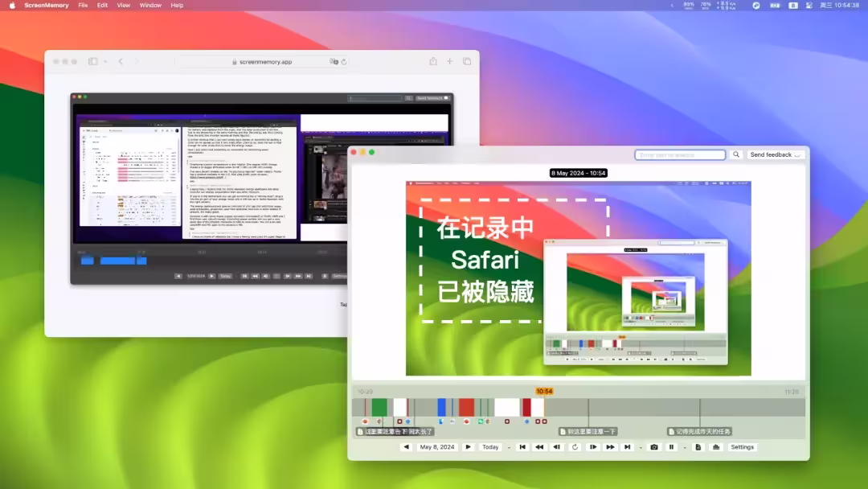The image size is (868, 489).
Task: Open the note '记得完成昨天的任务'
Action: [700, 431]
